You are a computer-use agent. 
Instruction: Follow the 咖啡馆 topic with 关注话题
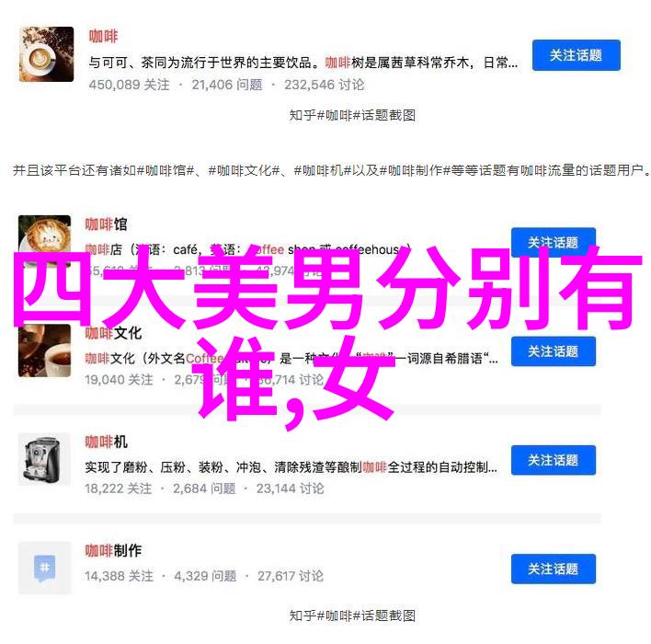pyautogui.click(x=554, y=242)
